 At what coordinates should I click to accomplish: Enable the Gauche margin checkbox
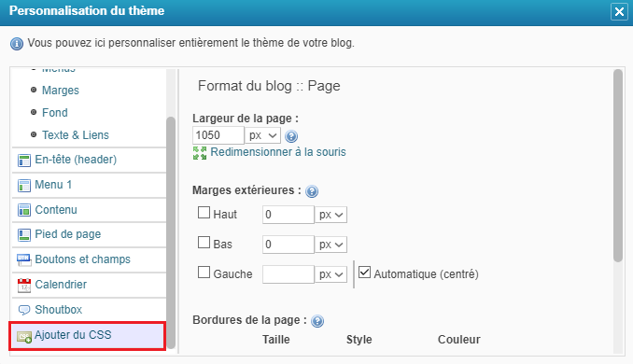coord(204,272)
